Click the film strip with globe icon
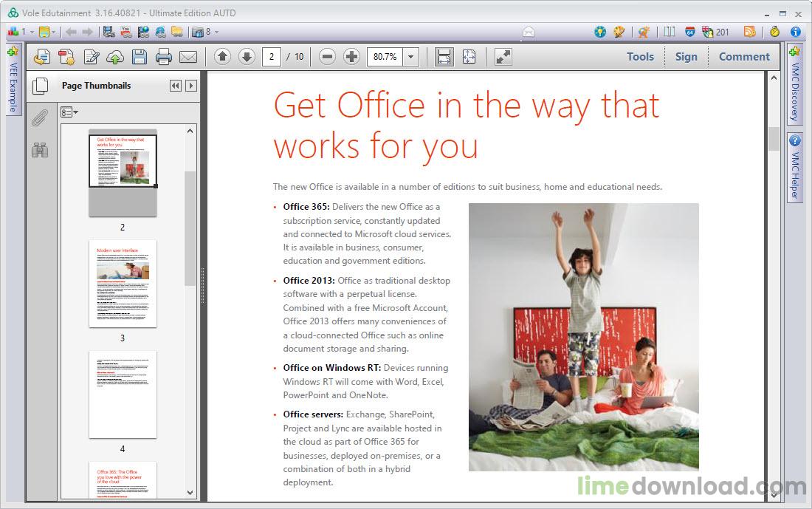 coord(143,32)
